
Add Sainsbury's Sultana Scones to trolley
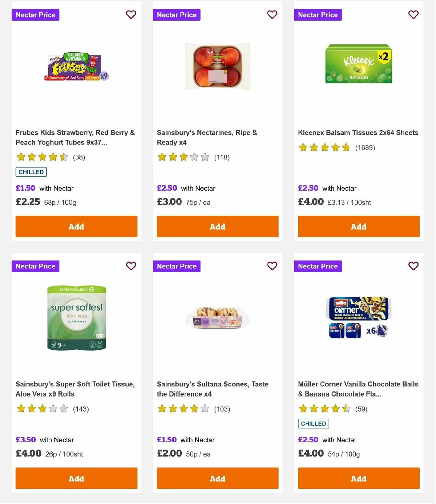tap(217, 478)
